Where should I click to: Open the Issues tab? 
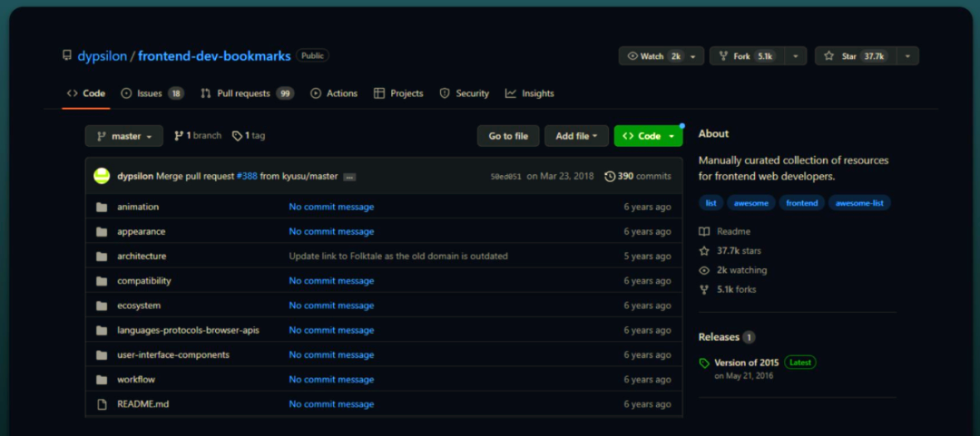[152, 93]
